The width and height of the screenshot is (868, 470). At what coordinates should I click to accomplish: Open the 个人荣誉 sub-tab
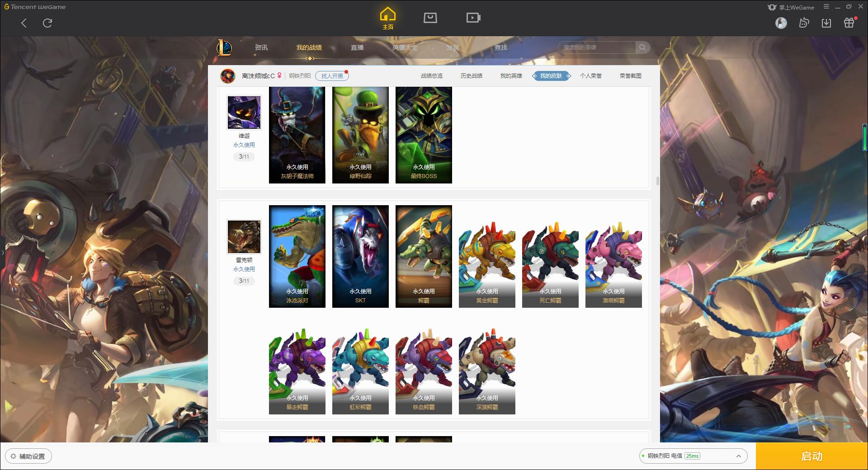(591, 76)
